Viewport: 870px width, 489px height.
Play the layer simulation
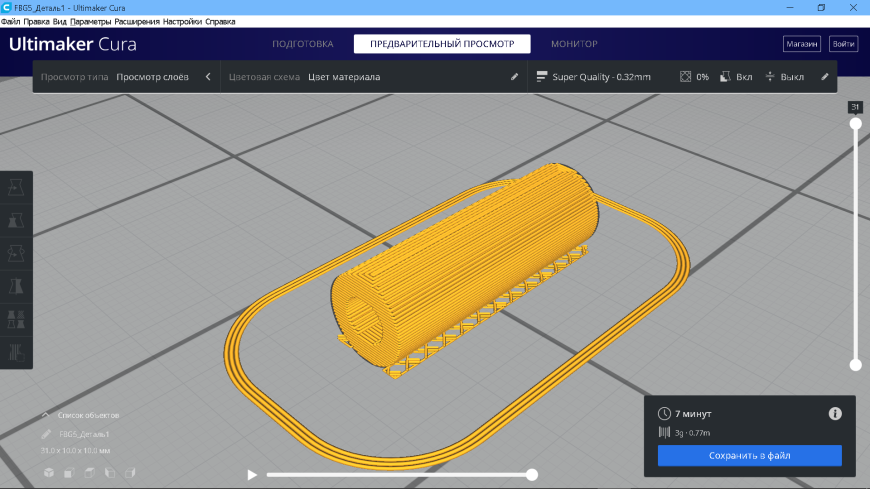[252, 475]
